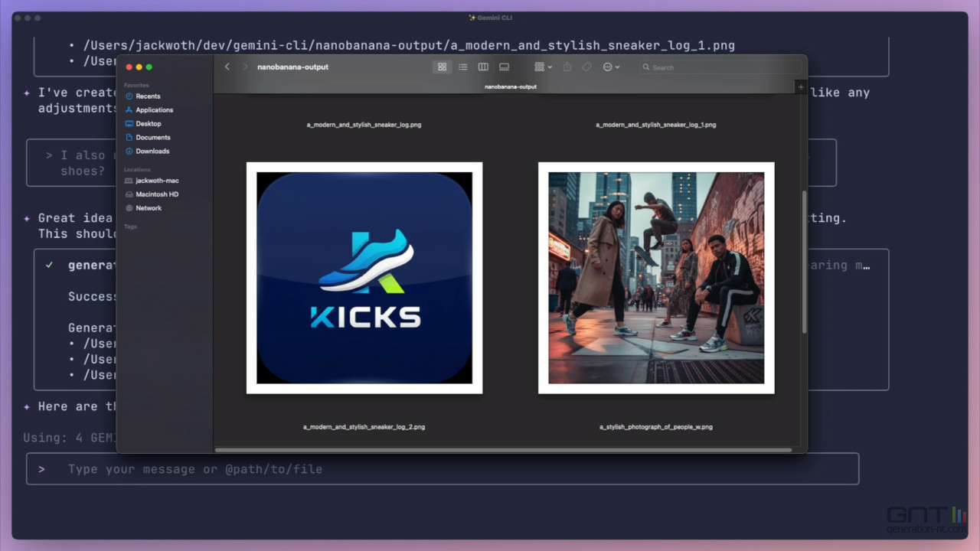980x551 pixels.
Task: Open the Network sidebar item
Action: click(x=149, y=208)
